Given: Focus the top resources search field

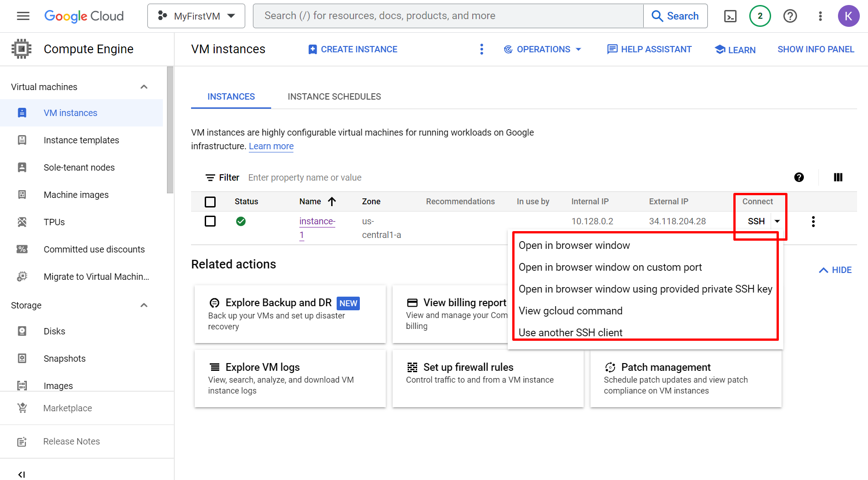Looking at the screenshot, I should coord(448,16).
